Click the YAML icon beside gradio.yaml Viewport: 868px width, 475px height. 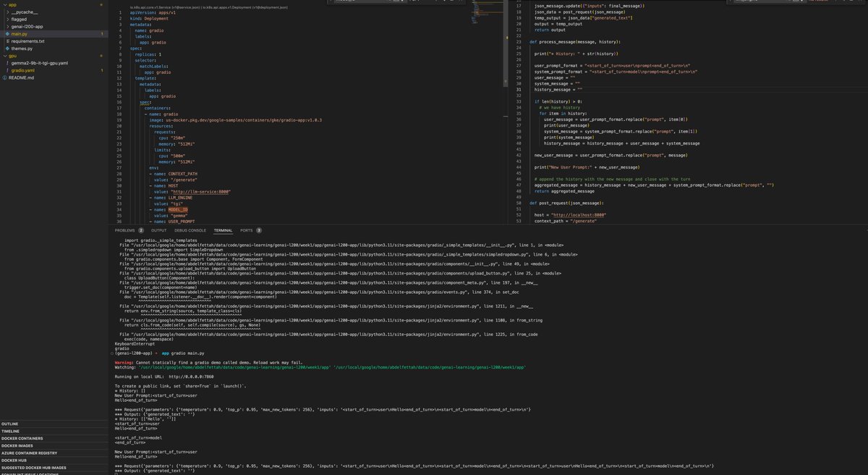click(x=7, y=70)
